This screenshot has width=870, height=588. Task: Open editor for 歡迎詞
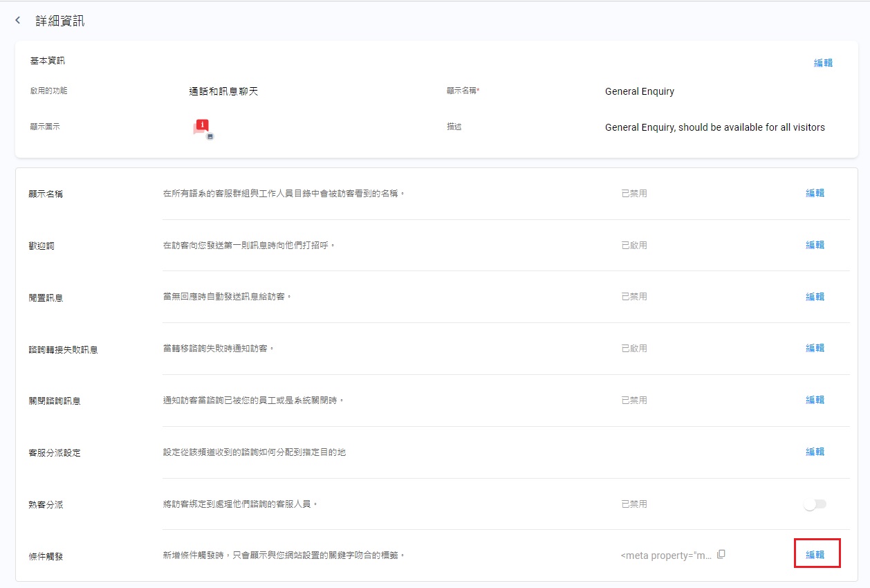coord(815,245)
